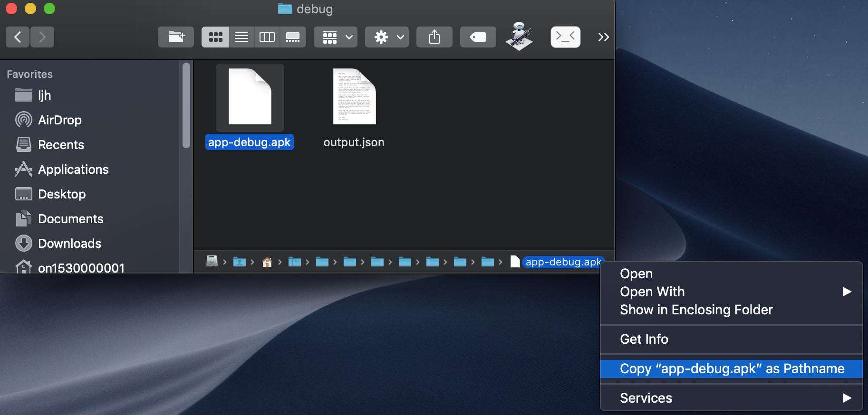Click the Share toolbar button

(x=434, y=37)
